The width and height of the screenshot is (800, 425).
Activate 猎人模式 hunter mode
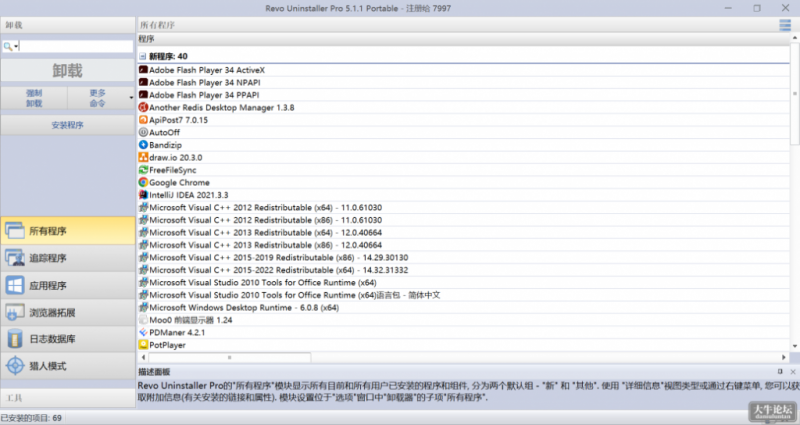tap(67, 366)
